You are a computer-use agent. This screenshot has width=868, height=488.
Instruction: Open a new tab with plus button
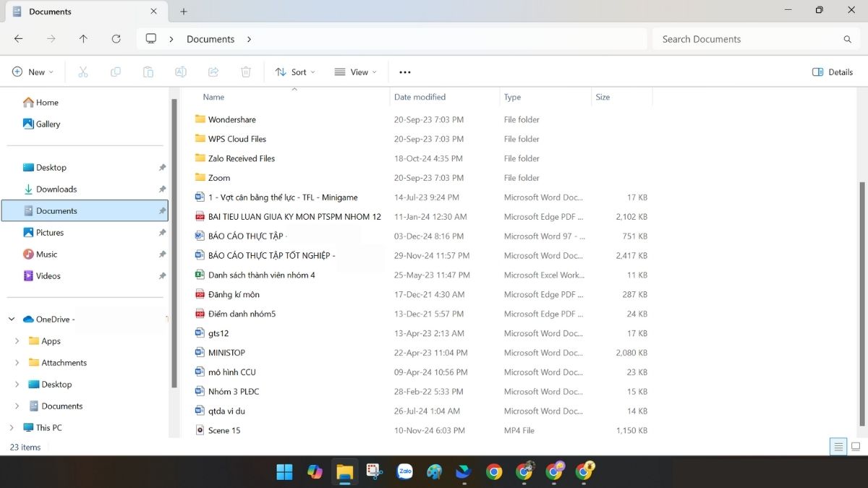click(x=184, y=12)
